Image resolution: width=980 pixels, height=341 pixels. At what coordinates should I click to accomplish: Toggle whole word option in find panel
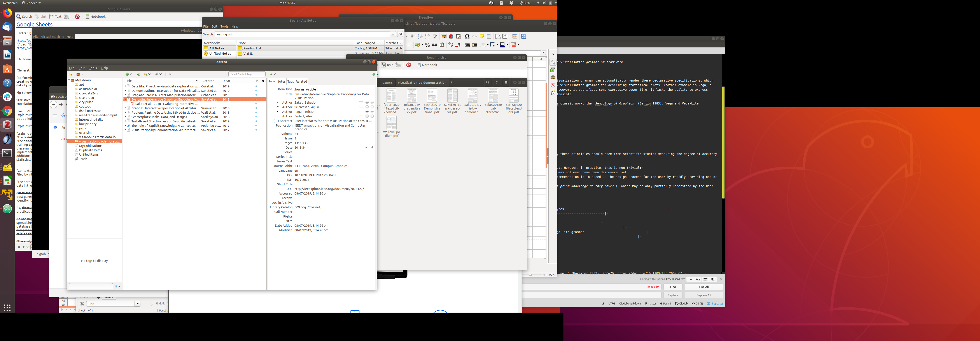[x=713, y=279]
